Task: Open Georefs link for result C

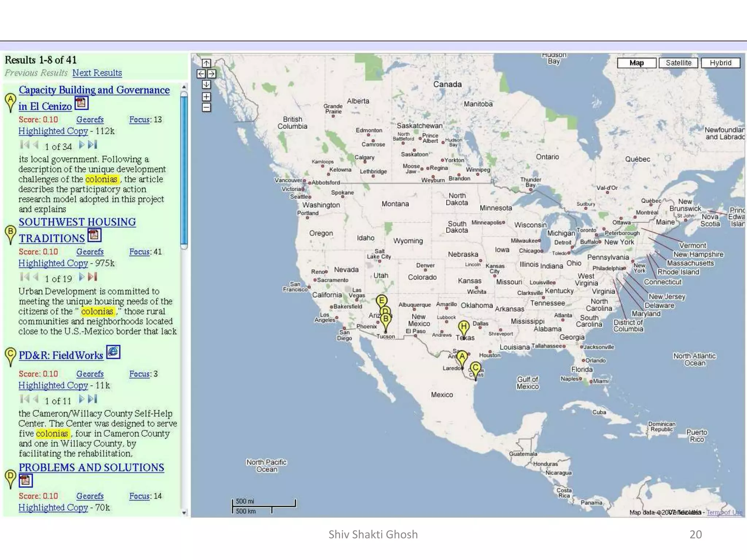Action: (90, 374)
